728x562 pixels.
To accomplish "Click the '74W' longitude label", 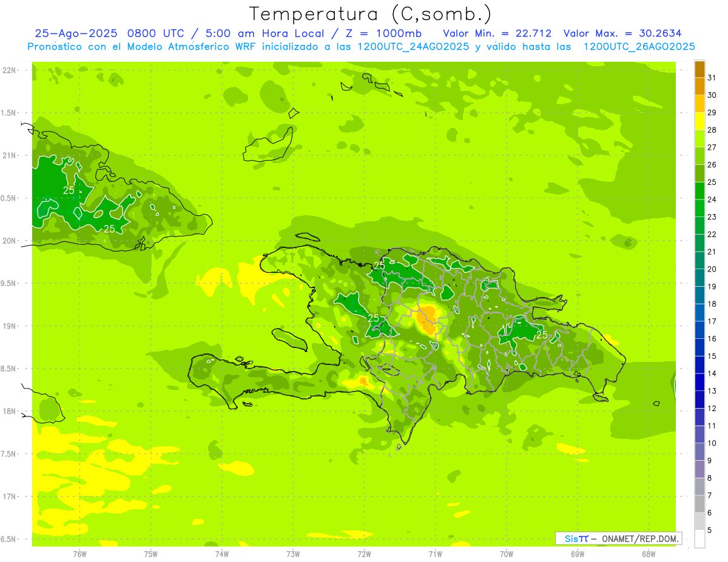I will pos(221,554).
